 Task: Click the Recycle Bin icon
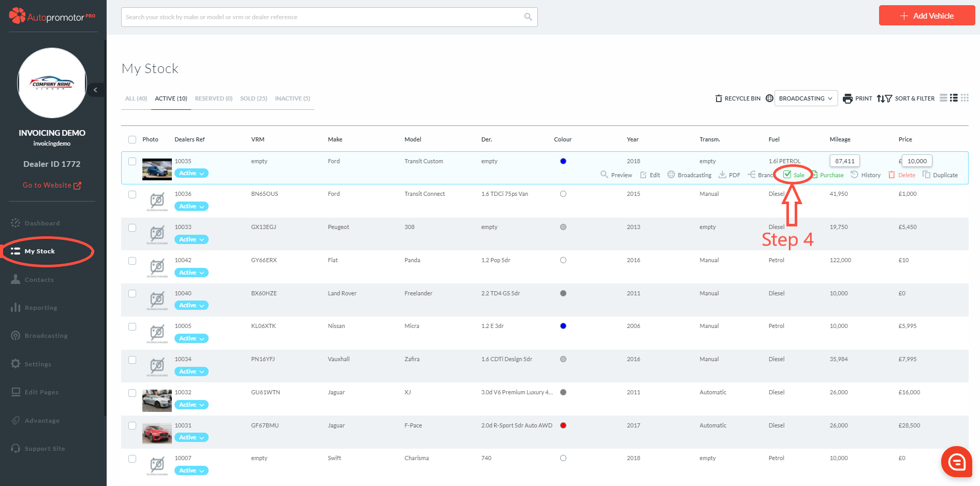coord(719,98)
